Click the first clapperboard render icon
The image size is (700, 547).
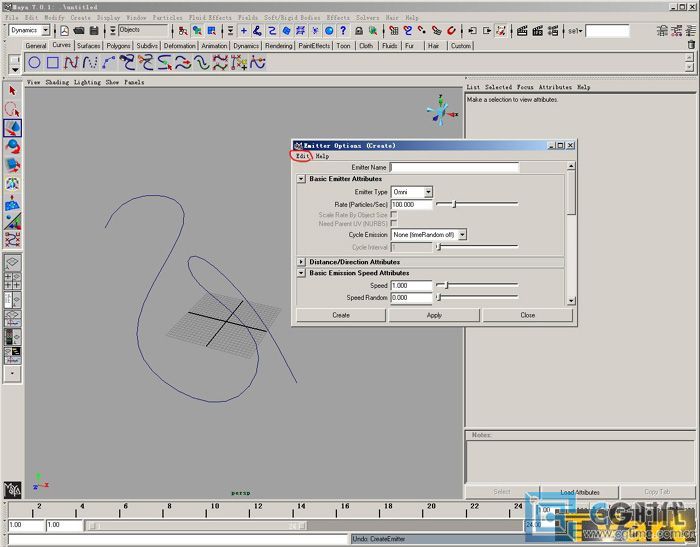(x=522, y=30)
